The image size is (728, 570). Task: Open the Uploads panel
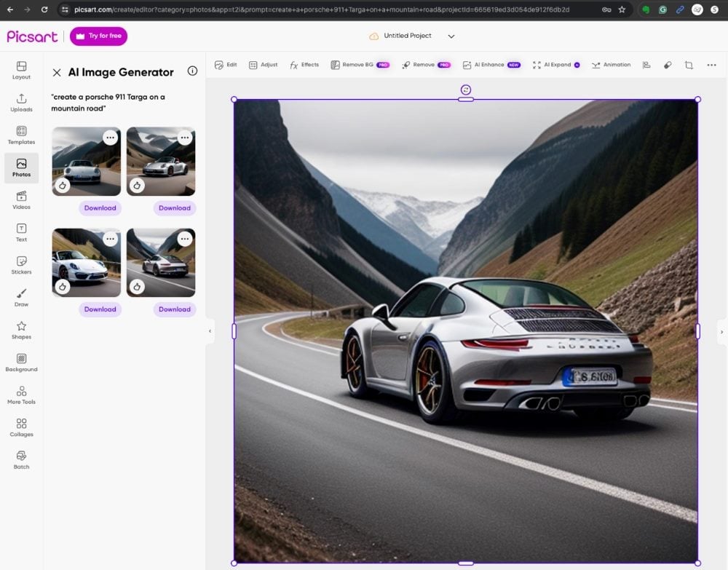[21, 103]
